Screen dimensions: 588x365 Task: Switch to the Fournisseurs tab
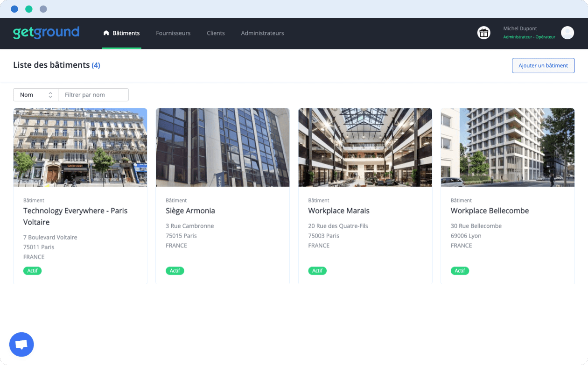(173, 33)
